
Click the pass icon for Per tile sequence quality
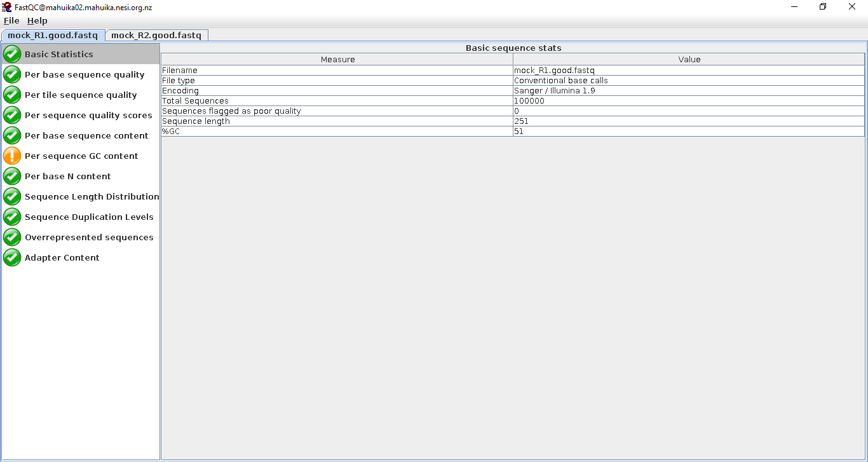(x=12, y=95)
